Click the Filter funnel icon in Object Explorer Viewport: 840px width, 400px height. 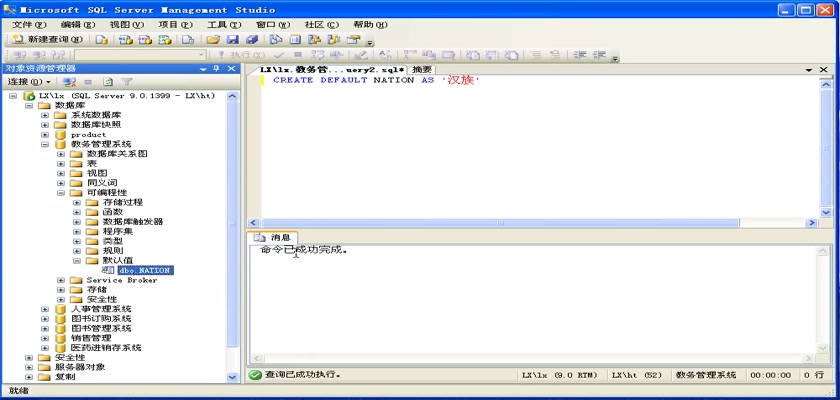(126, 82)
